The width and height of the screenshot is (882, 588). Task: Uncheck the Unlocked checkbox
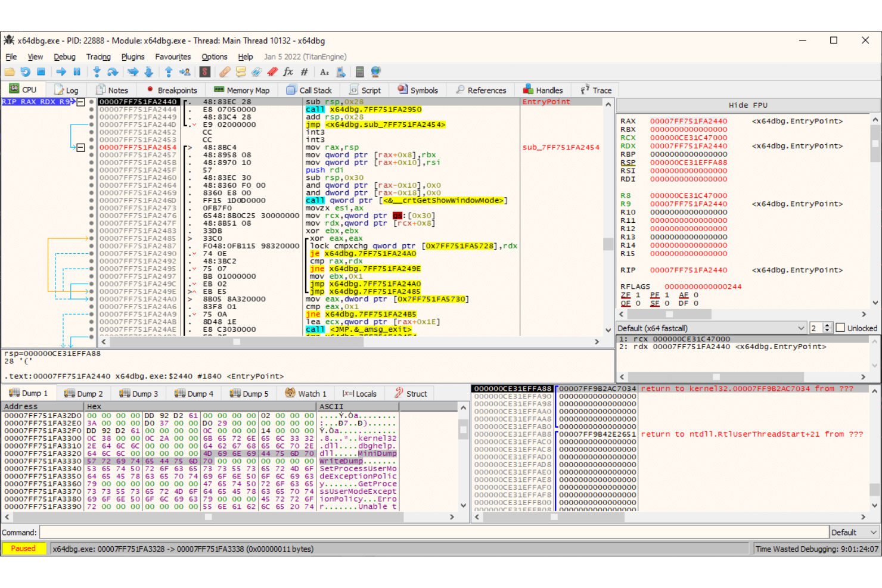pyautogui.click(x=840, y=328)
